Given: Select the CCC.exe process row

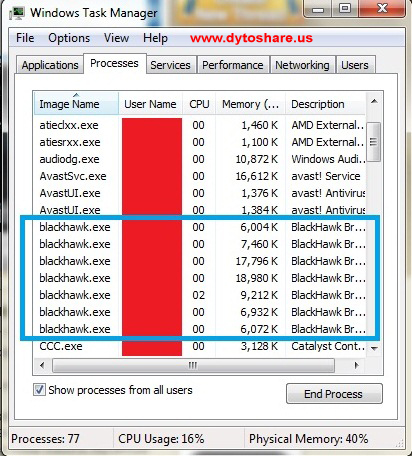Looking at the screenshot, I should point(200,346).
